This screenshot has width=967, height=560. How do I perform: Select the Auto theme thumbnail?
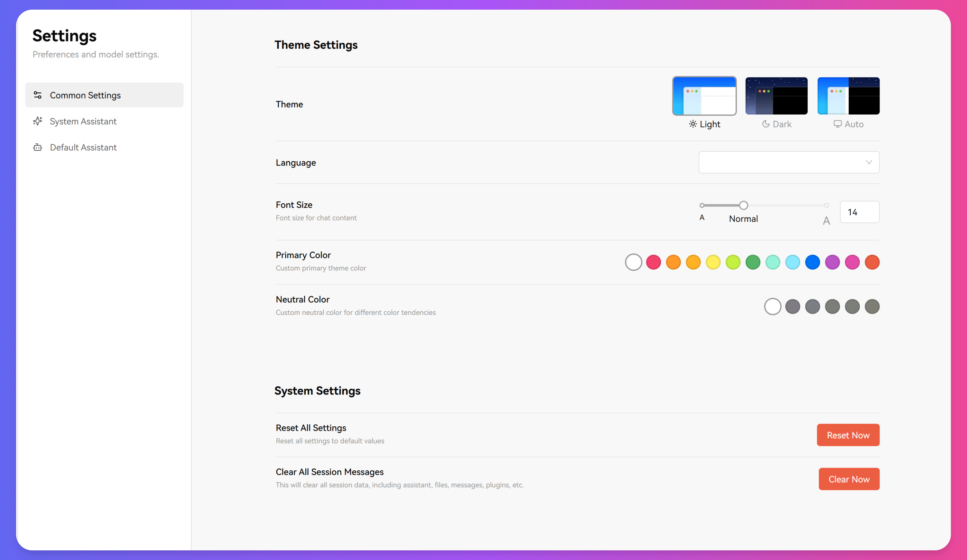(848, 96)
